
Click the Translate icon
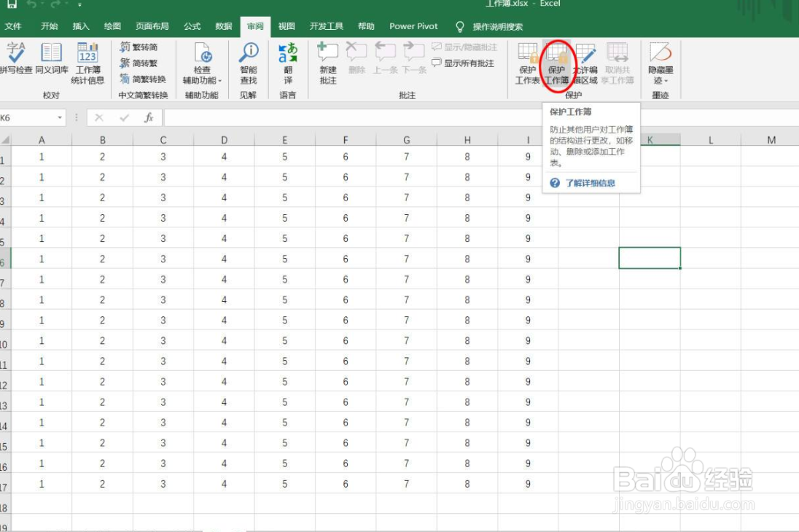click(288, 52)
